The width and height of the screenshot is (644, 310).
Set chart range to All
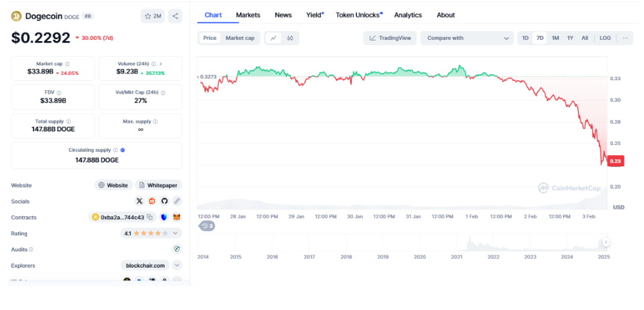click(585, 38)
